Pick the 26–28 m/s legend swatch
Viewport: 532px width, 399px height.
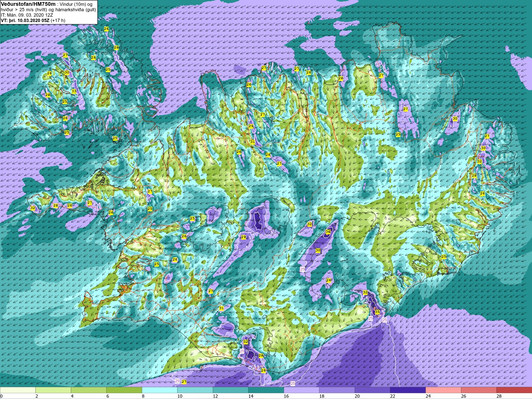479,390
